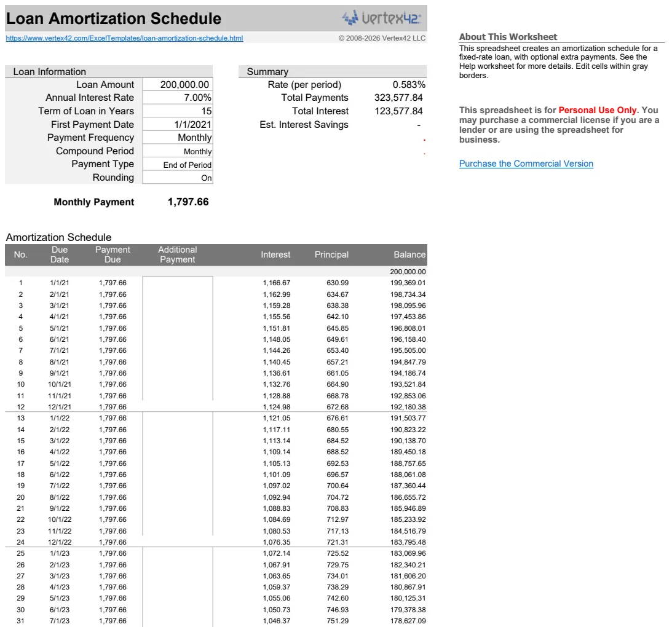Click payment number 13
Image resolution: width=672 pixels, height=627 pixels.
(20, 418)
